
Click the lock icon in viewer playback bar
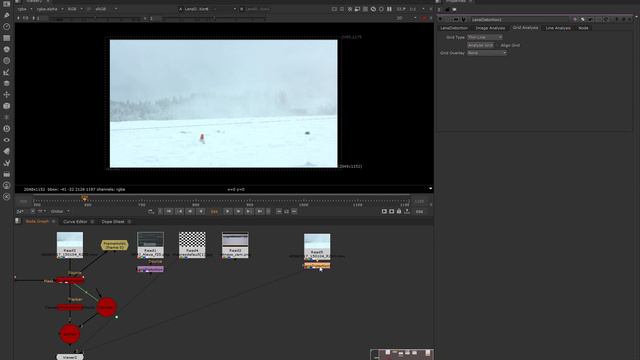[399, 211]
